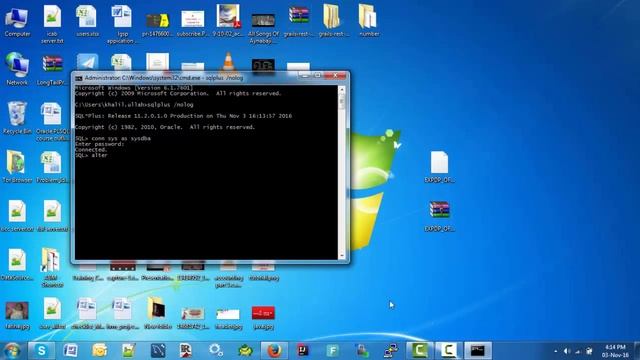Open the green Camtasia taskbar icon

(x=420, y=351)
